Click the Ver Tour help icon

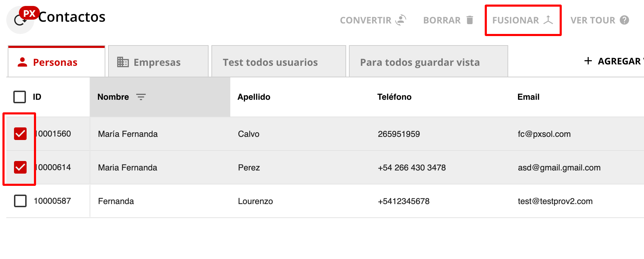[624, 20]
